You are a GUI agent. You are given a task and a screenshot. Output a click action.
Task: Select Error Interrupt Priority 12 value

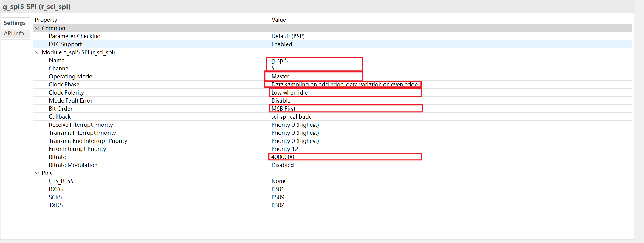(x=285, y=149)
